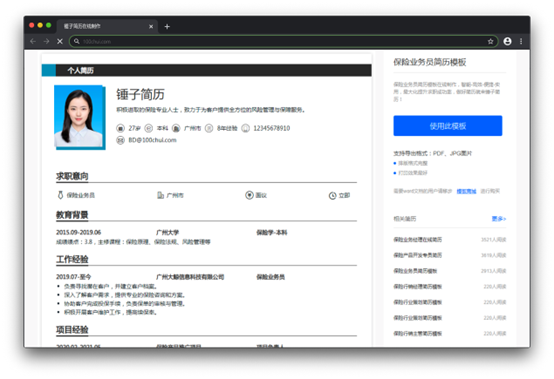
Task: Open the 保险业务经理在线简历 link
Action: [x=418, y=239]
